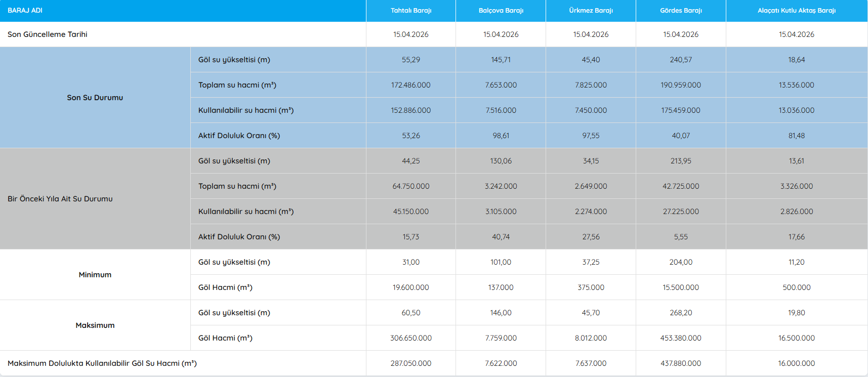Select Alaçatı's maximum lake volume 16.500.000
868x377 pixels.
[796, 338]
